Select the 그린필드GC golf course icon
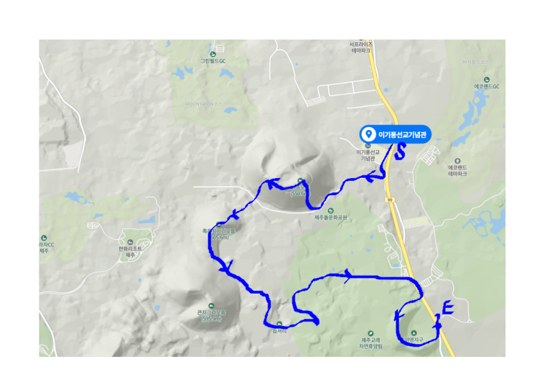The height and width of the screenshot is (392, 555). (x=213, y=55)
